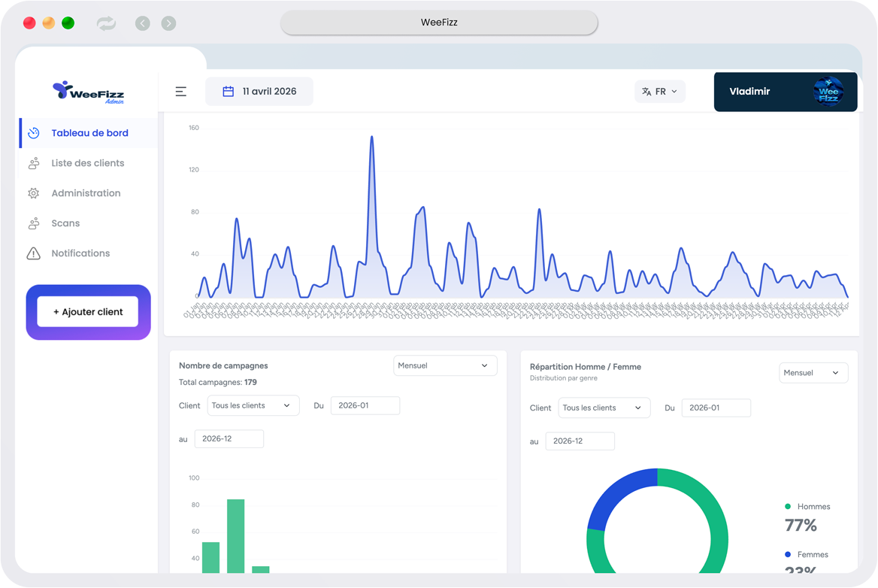Click the Notifications warning triangle icon
This screenshot has width=878, height=588.
point(34,253)
